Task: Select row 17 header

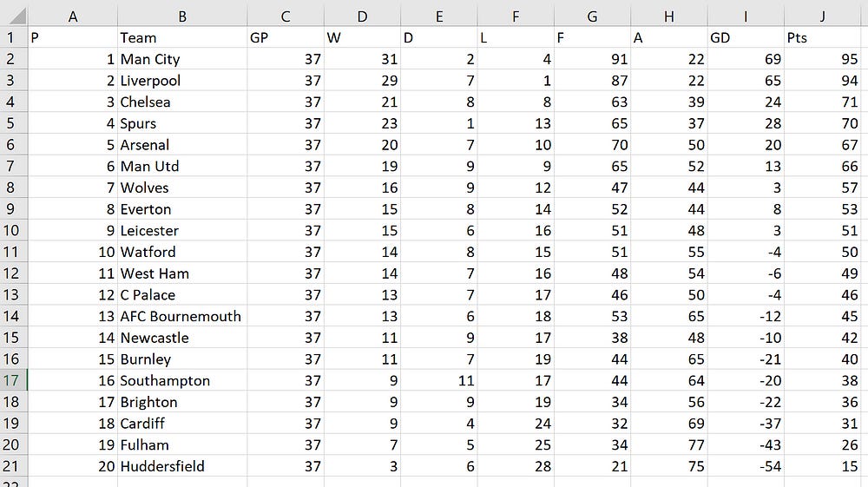Action: point(14,381)
